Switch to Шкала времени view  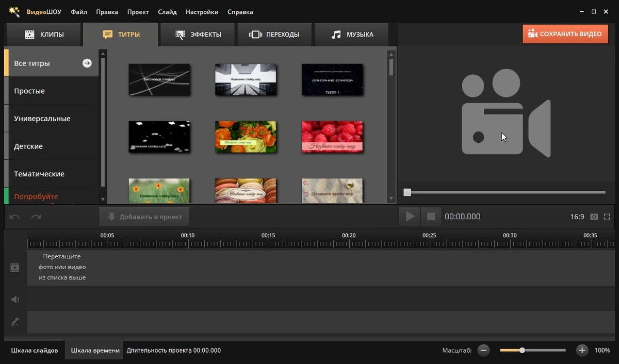[95, 350]
